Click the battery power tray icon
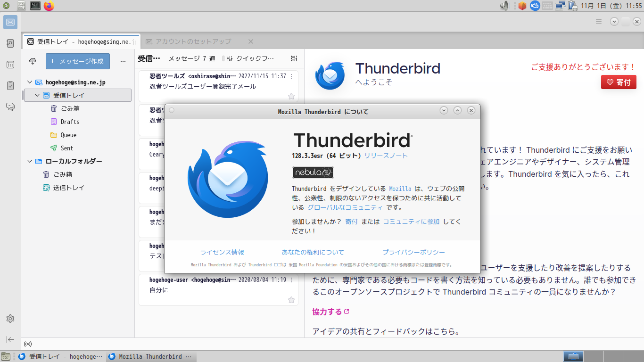Screen dimensions: 644x362 573,6
